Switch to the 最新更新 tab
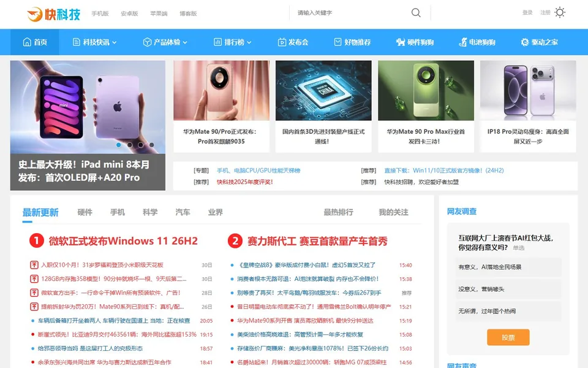The image size is (588, 368). [40, 213]
